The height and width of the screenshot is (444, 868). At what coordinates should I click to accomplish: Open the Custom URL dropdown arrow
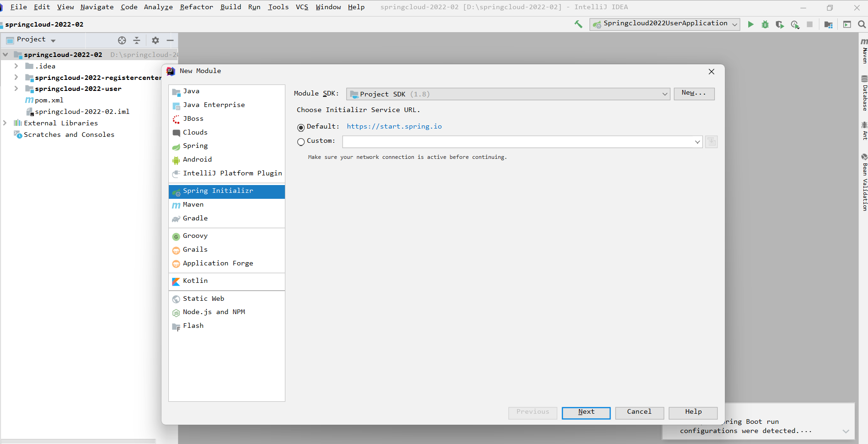697,142
